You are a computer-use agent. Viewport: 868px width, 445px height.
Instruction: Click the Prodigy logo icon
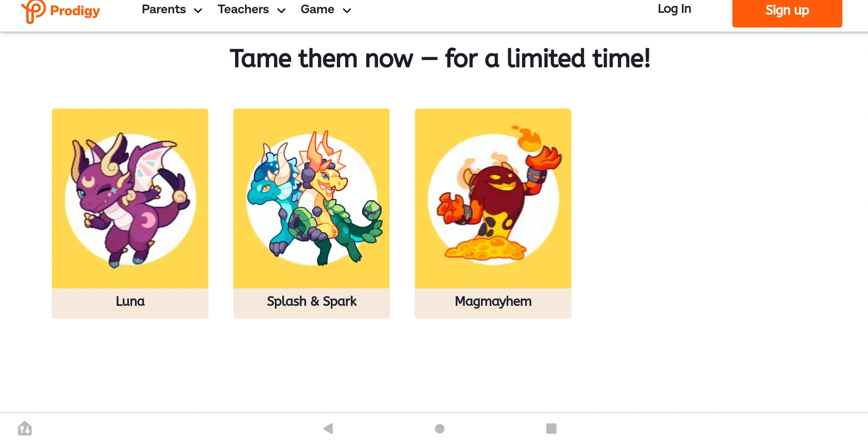point(33,11)
